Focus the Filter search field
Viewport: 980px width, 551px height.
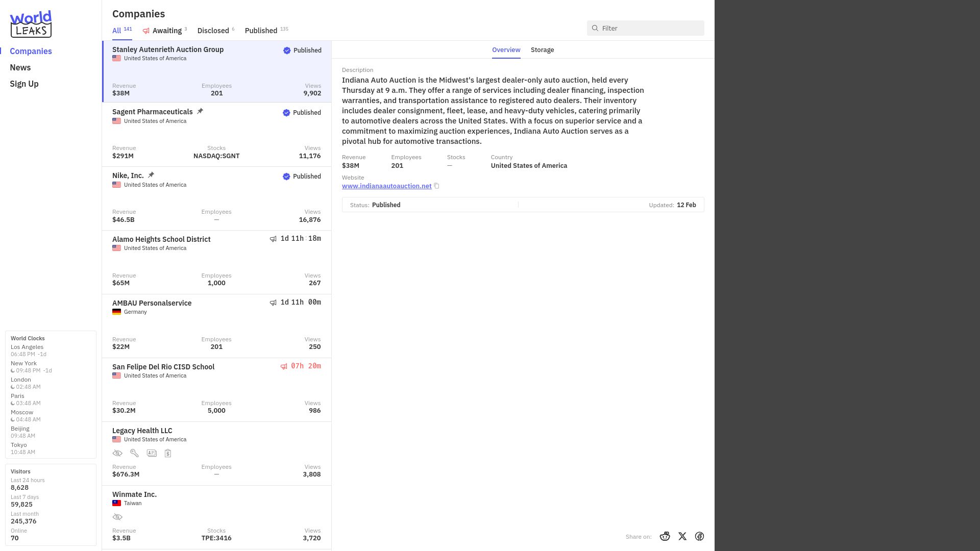[x=645, y=28]
